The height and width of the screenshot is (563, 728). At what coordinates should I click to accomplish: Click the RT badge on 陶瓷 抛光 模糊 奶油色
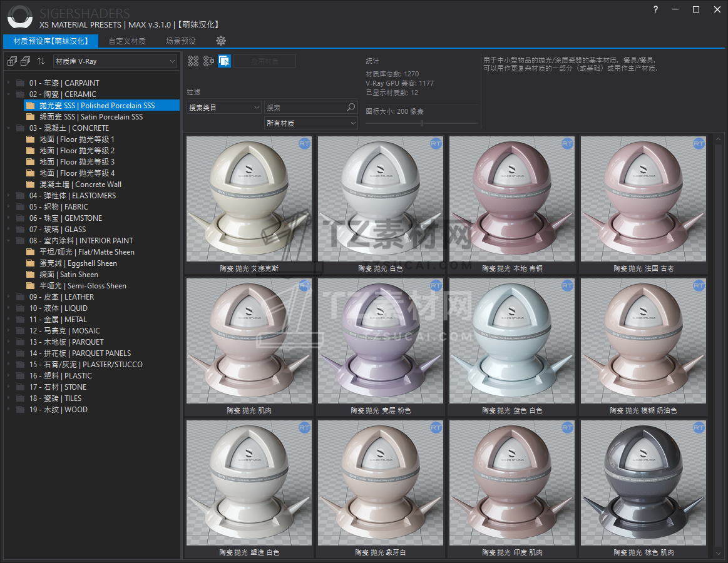(x=699, y=286)
